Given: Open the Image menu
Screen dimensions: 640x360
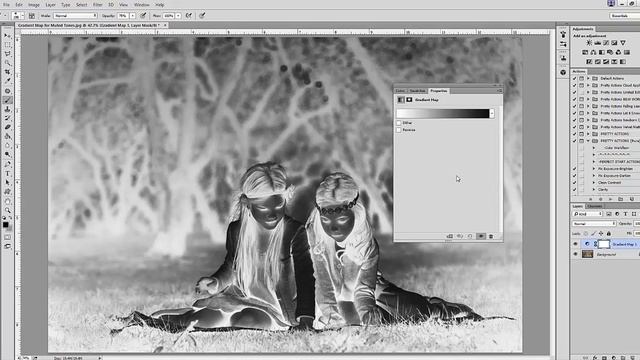Looking at the screenshot, I should (34, 5).
